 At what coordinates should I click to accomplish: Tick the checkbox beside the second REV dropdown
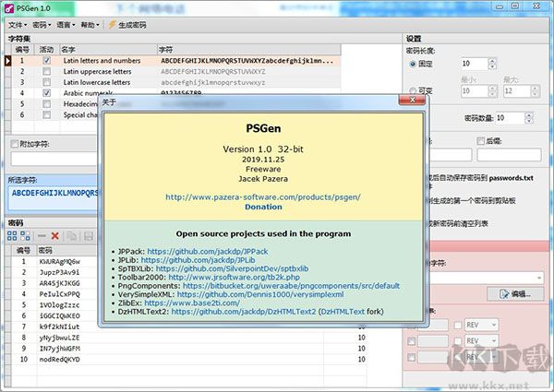click(458, 341)
